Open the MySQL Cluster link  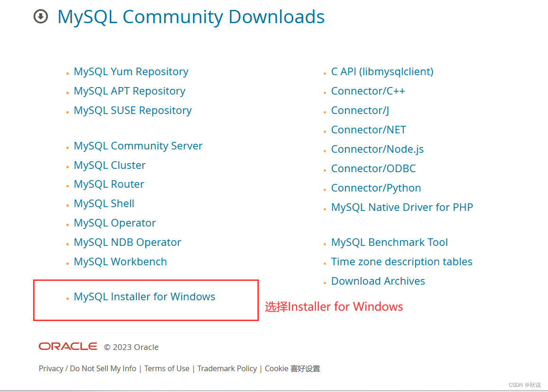click(109, 165)
